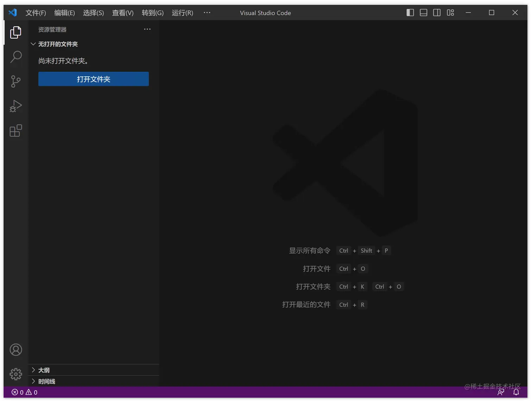Click the 打开文件夹 button
This screenshot has height=401, width=532.
tap(94, 79)
